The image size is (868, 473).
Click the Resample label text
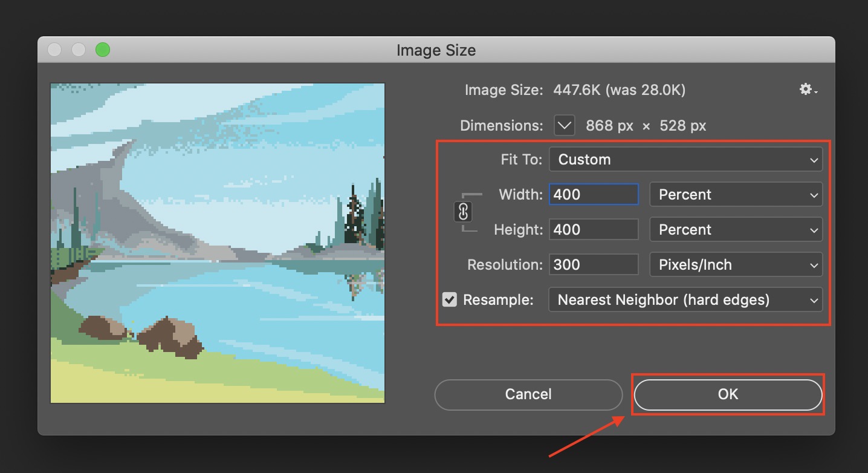(498, 300)
